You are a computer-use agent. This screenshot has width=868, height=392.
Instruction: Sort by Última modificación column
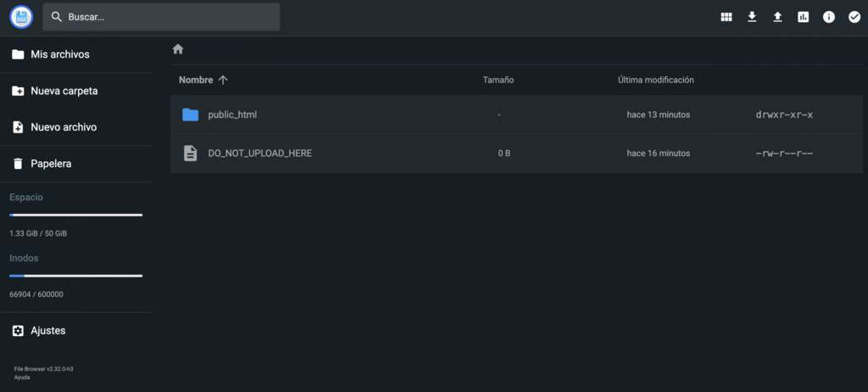[656, 80]
